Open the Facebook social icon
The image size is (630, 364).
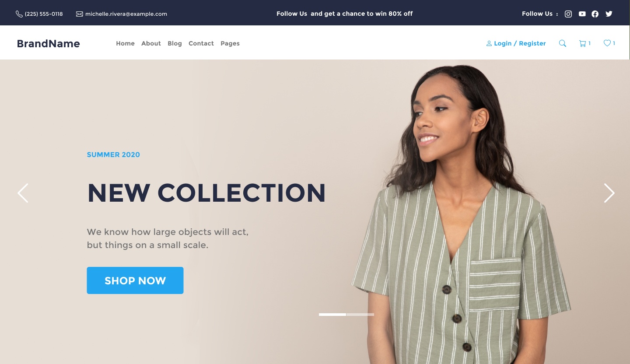595,14
